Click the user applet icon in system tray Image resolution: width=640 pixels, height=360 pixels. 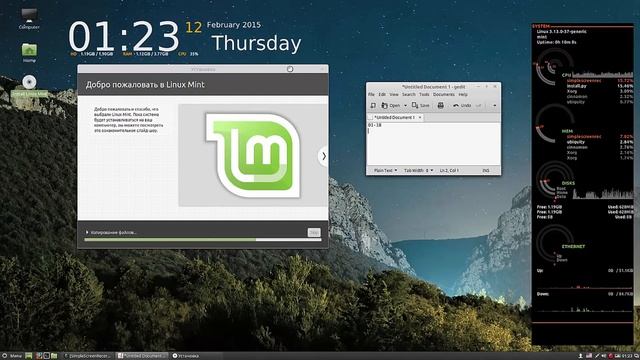pyautogui.click(x=580, y=356)
